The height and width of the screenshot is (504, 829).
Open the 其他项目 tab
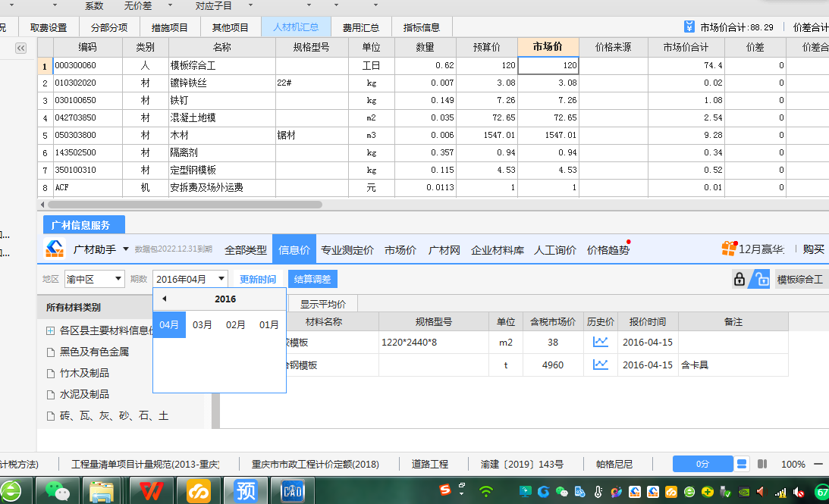pyautogui.click(x=230, y=27)
